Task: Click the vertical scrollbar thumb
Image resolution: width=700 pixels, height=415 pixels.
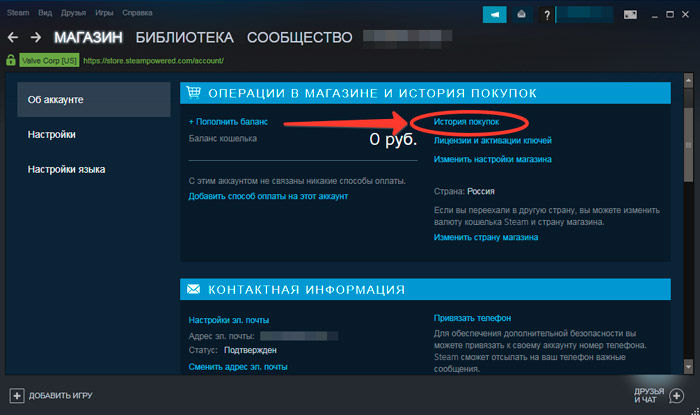Action: pyautogui.click(x=688, y=144)
